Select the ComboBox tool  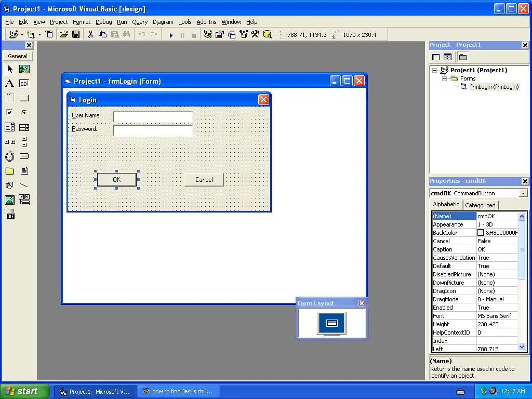coord(10,127)
